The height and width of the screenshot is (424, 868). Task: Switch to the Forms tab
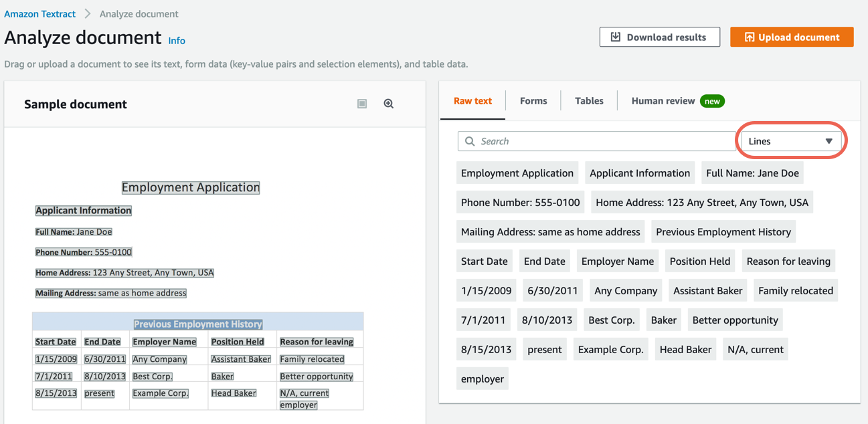(x=533, y=101)
